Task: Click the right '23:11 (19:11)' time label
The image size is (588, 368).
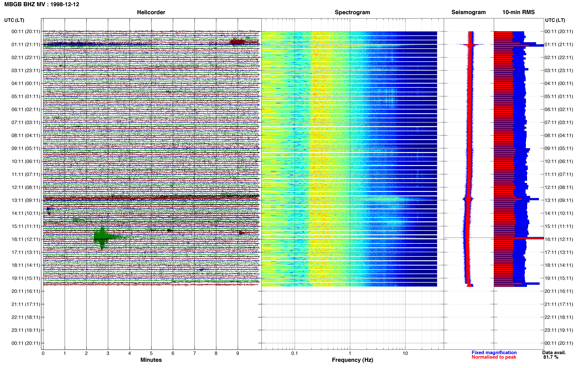Action: tap(559, 330)
